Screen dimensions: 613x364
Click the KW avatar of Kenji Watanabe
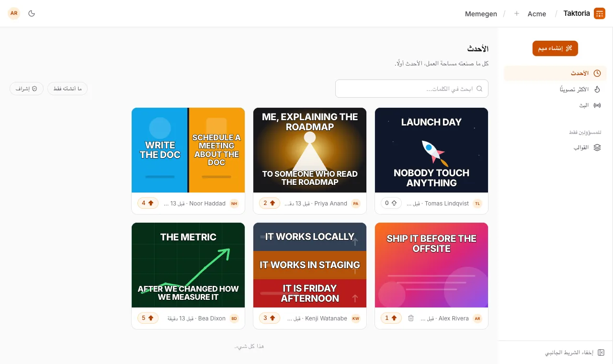point(356,318)
